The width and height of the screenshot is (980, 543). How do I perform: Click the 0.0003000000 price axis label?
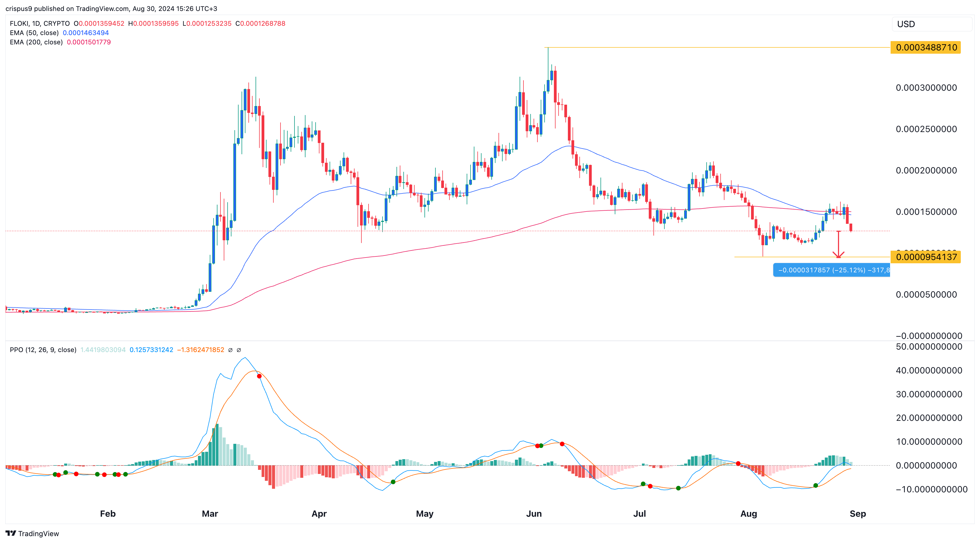926,88
